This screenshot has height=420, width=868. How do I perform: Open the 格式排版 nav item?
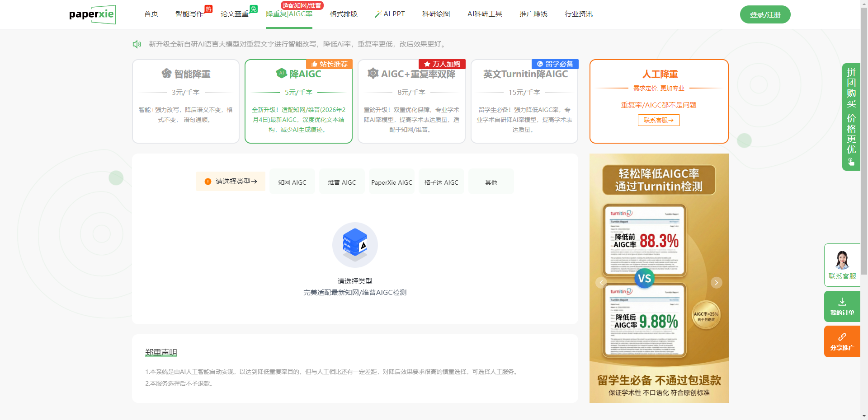(344, 14)
